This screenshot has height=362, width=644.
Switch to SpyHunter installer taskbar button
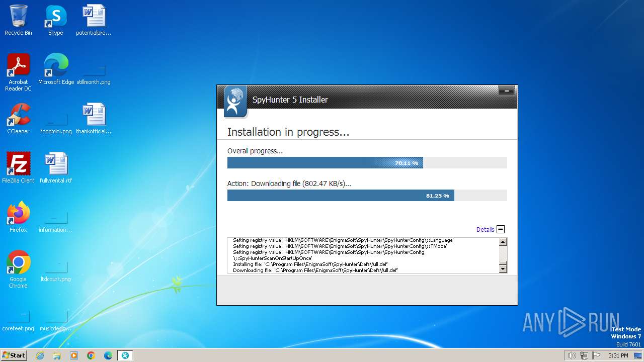tap(125, 355)
